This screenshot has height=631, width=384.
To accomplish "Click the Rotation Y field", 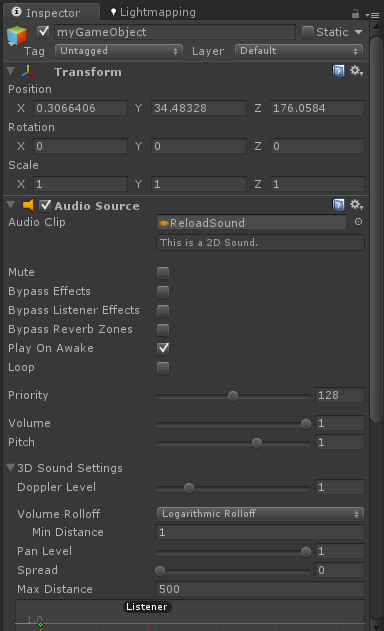I will tap(199, 146).
